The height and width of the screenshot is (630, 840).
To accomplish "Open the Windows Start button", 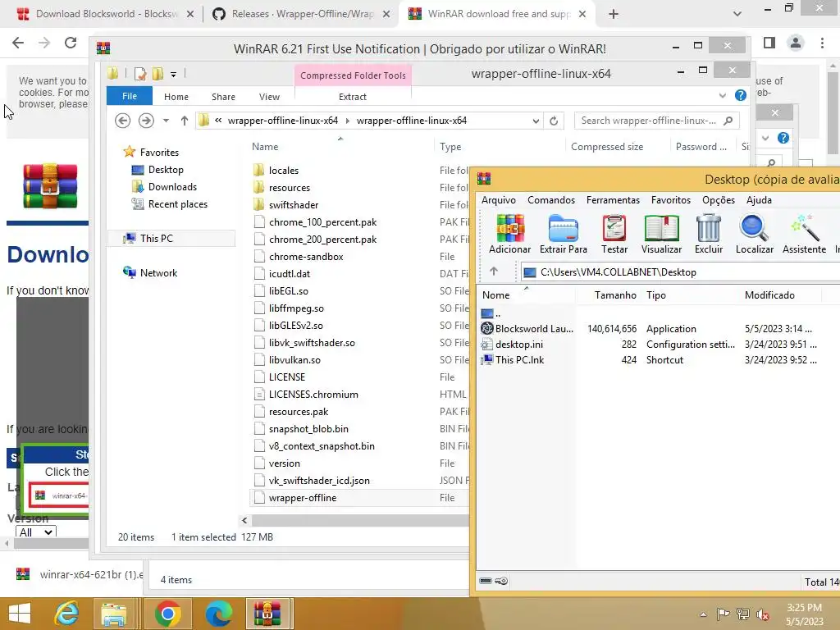I will click(20, 614).
